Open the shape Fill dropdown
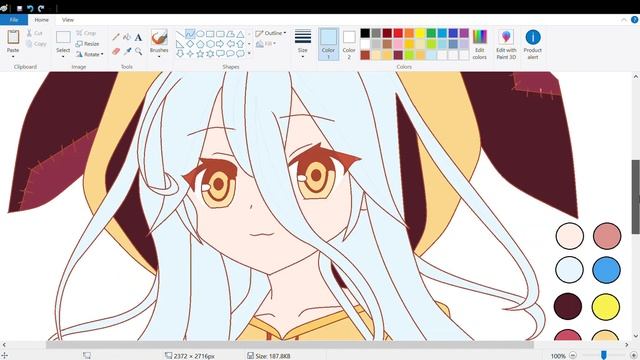This screenshot has height=360, width=640. tap(266, 43)
